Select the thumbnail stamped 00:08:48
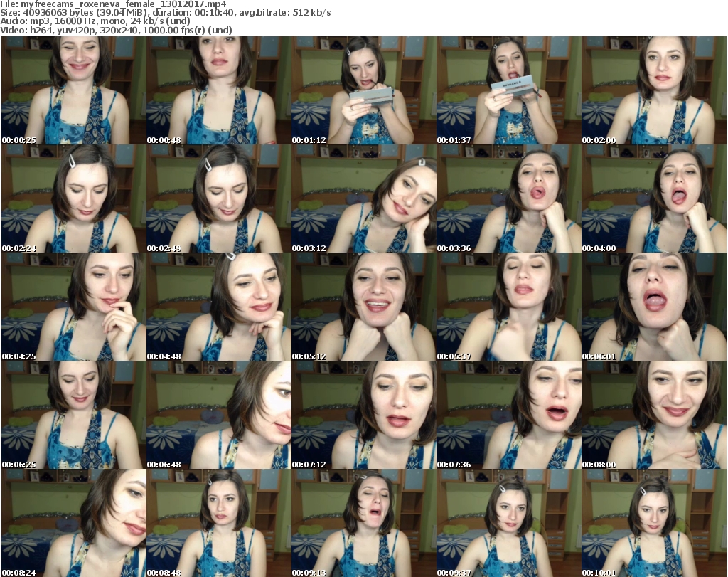Screen dimensions: 728x577 pyautogui.click(x=219, y=523)
